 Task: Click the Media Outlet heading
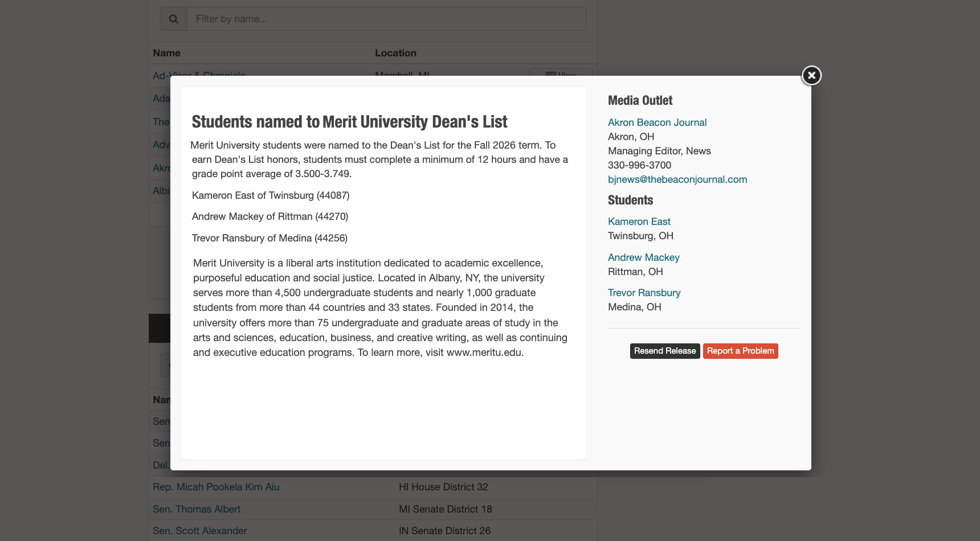(x=640, y=101)
